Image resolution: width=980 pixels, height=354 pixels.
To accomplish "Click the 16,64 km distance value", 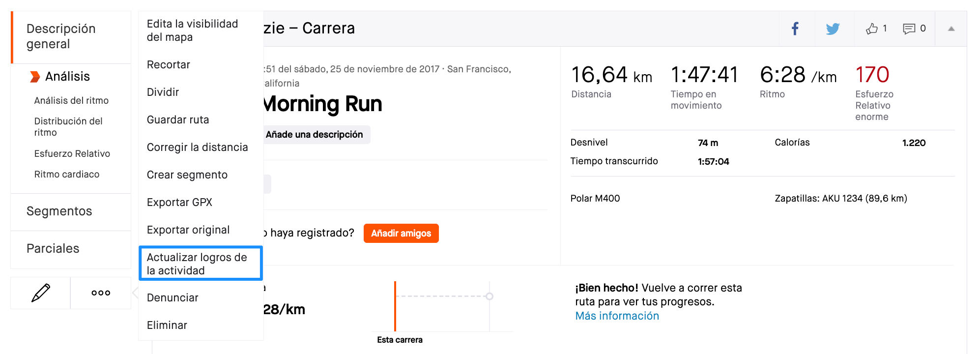I will click(611, 75).
